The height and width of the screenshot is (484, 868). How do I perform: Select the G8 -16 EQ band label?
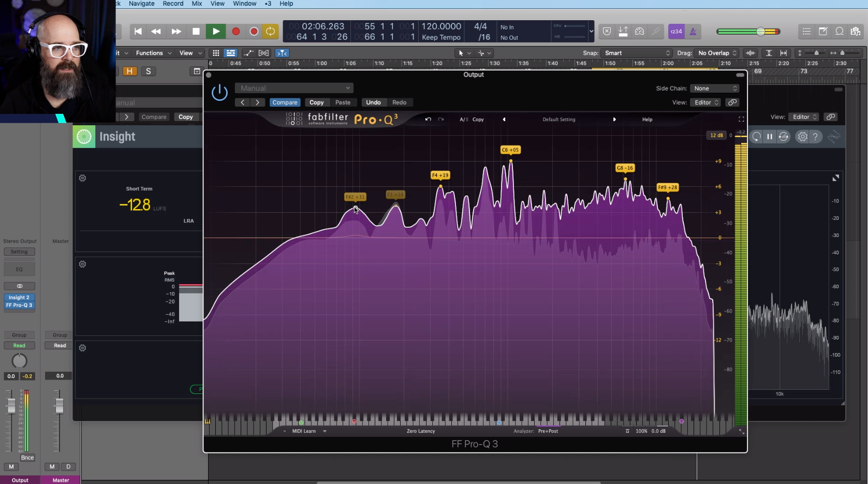(x=625, y=168)
